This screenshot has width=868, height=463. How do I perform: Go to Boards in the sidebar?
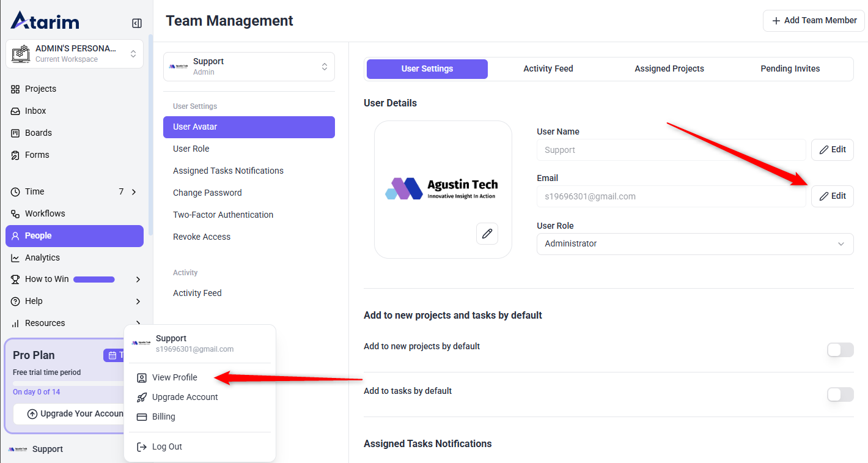pos(38,133)
